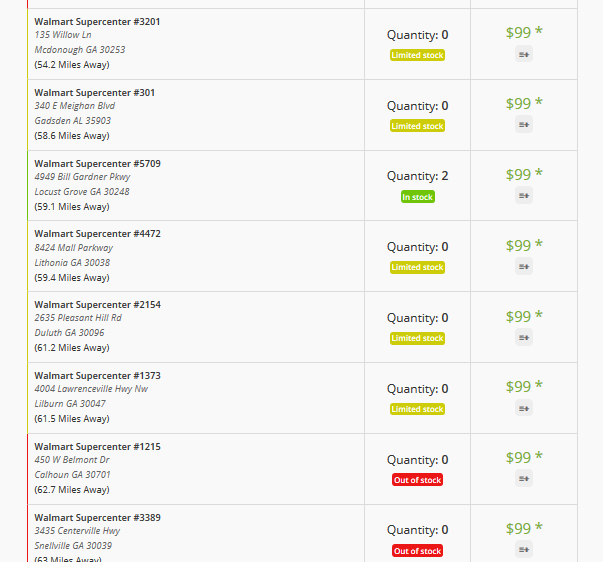The width and height of the screenshot is (603, 562).
Task: Click add-to-list icon for Walmart Supercenter #3201
Action: 524,54
